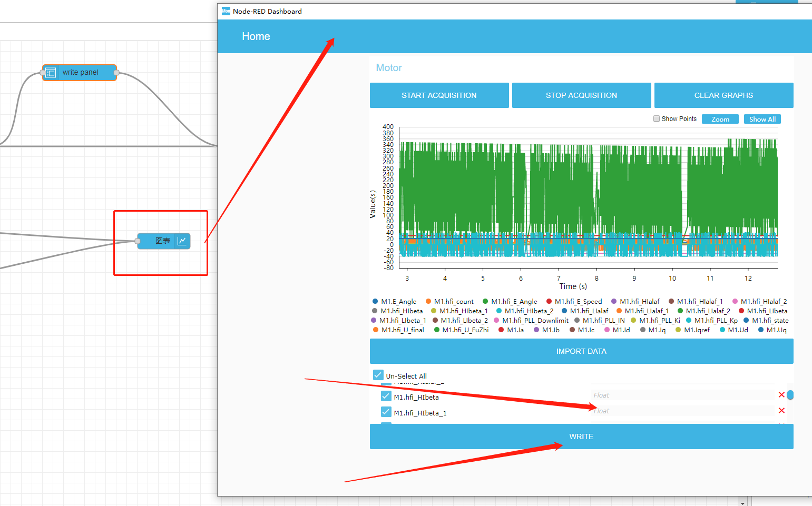
Task: Click the WRITE button
Action: coord(581,436)
